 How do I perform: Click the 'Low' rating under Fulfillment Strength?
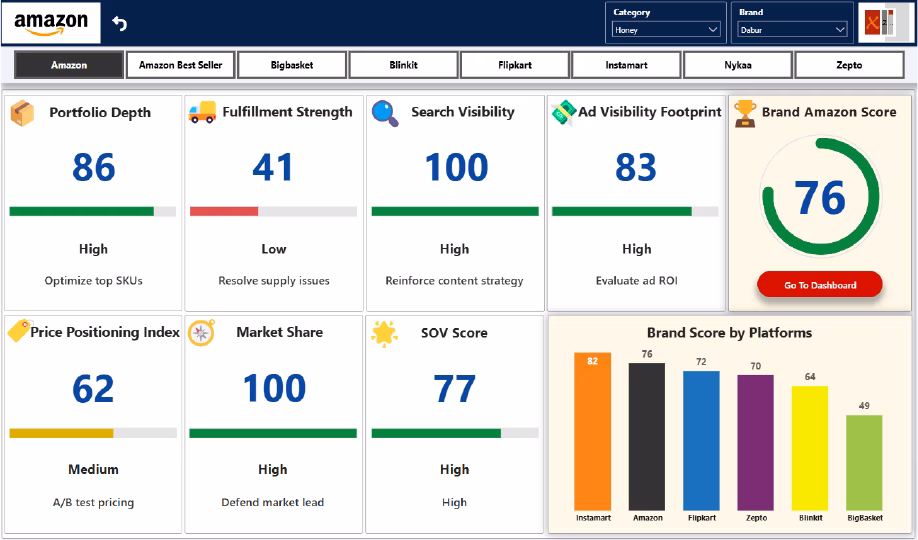(274, 249)
